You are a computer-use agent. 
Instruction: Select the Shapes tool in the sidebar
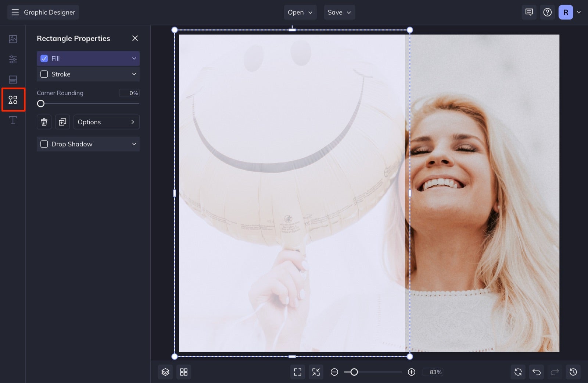tap(13, 99)
